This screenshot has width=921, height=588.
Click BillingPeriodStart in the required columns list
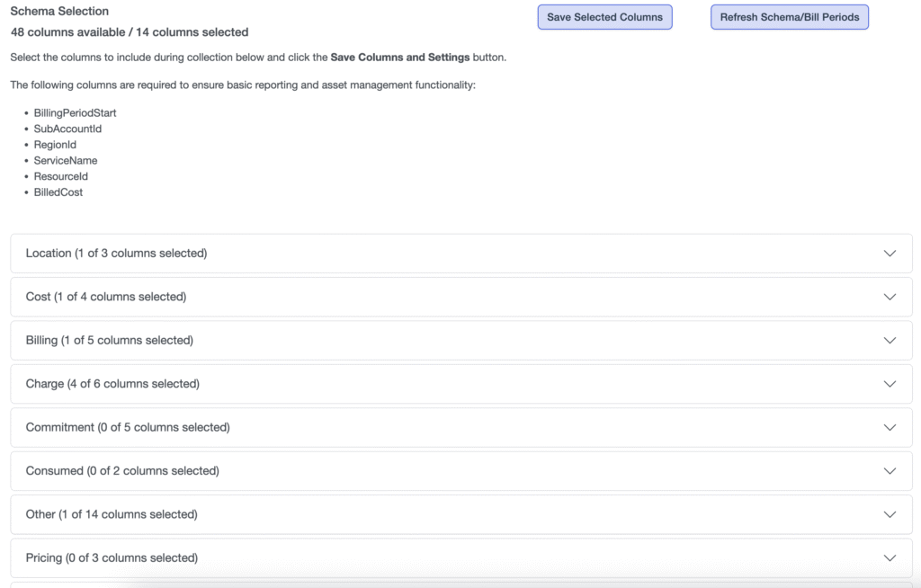pos(76,113)
